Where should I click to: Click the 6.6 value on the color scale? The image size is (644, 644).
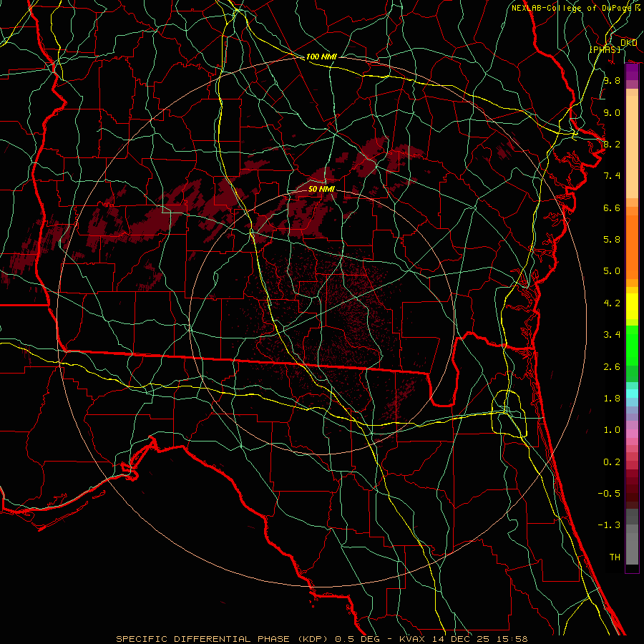click(x=612, y=208)
